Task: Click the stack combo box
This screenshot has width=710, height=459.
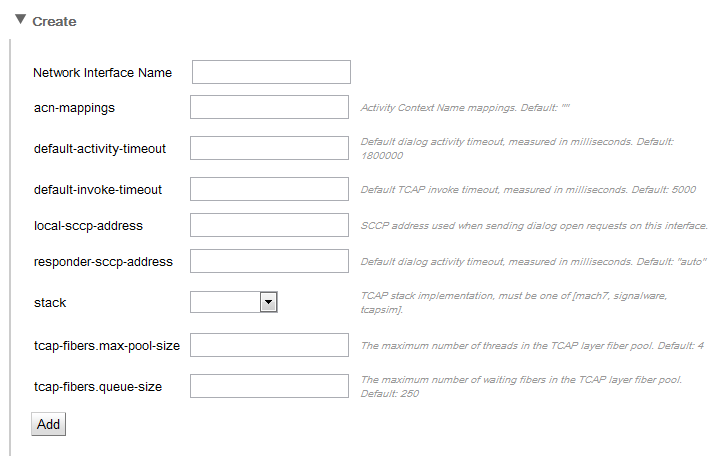Action: pyautogui.click(x=225, y=302)
